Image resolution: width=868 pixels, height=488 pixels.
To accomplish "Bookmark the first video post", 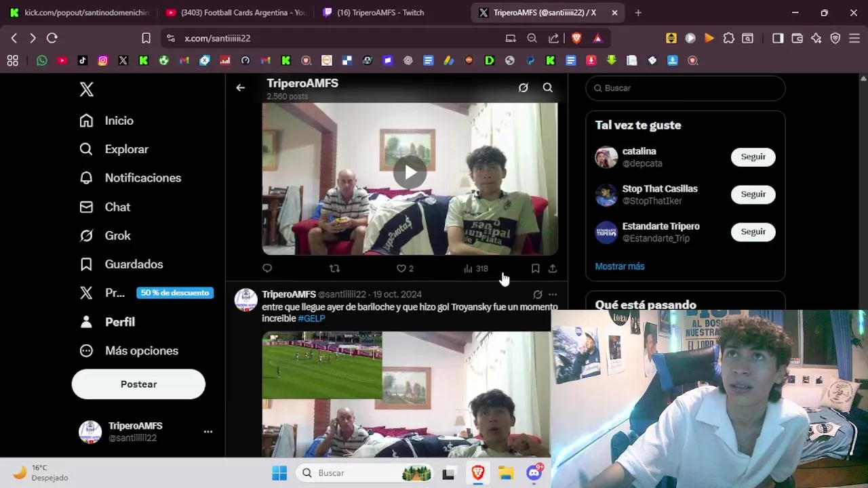I will click(x=535, y=268).
